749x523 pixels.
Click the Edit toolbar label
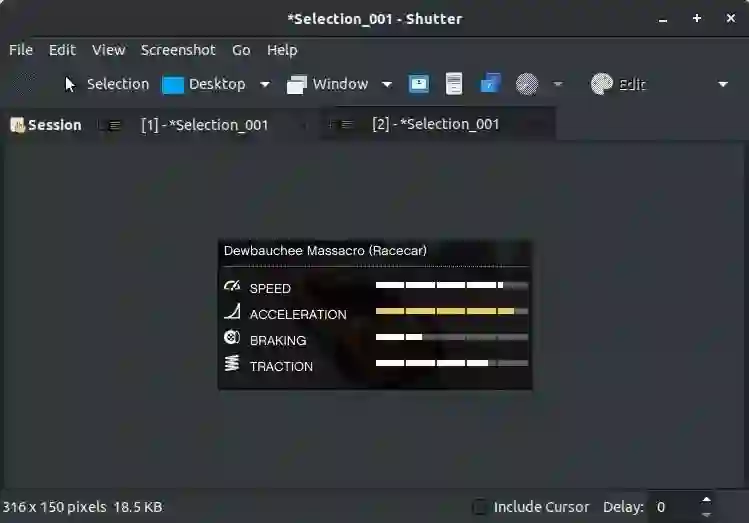[632, 85]
